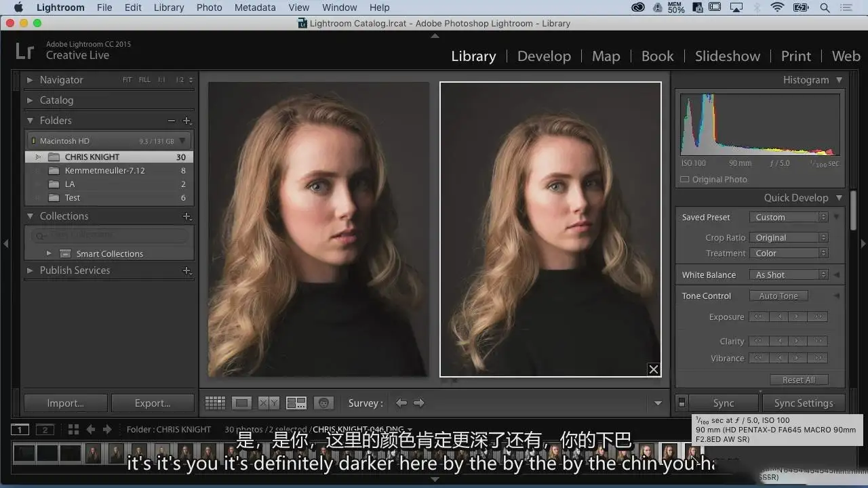868x488 pixels.
Task: Click the Reset All button
Action: click(799, 380)
